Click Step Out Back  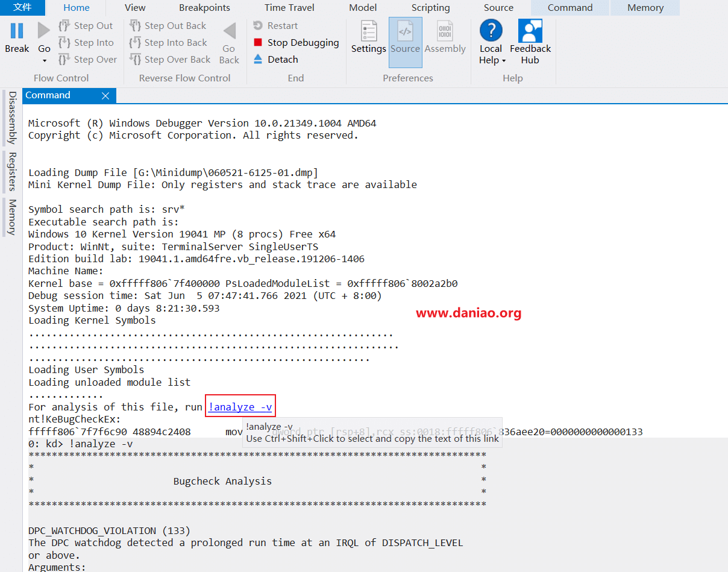point(168,26)
